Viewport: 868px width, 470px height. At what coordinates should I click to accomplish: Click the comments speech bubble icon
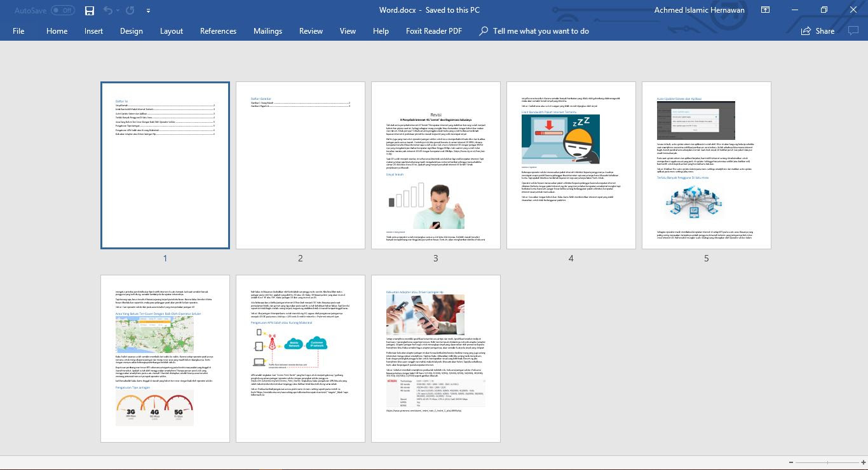[853, 31]
